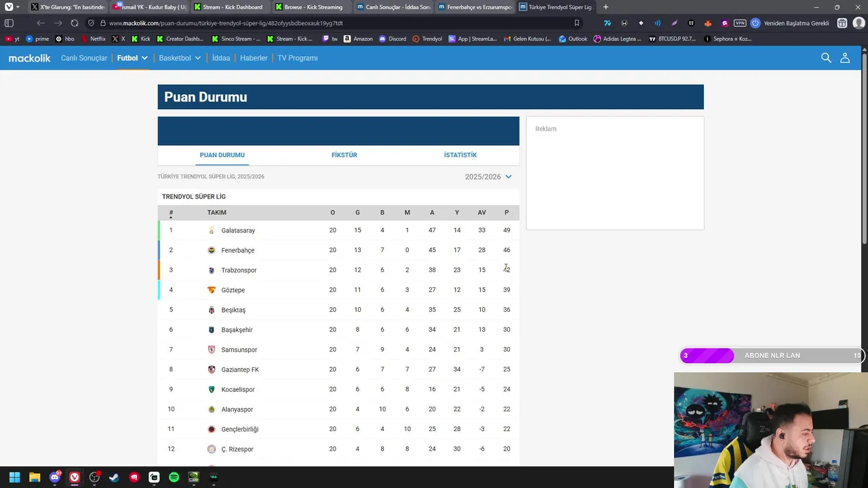Image resolution: width=868 pixels, height=488 pixels.
Task: Click the VPN extension icon
Action: click(741, 23)
